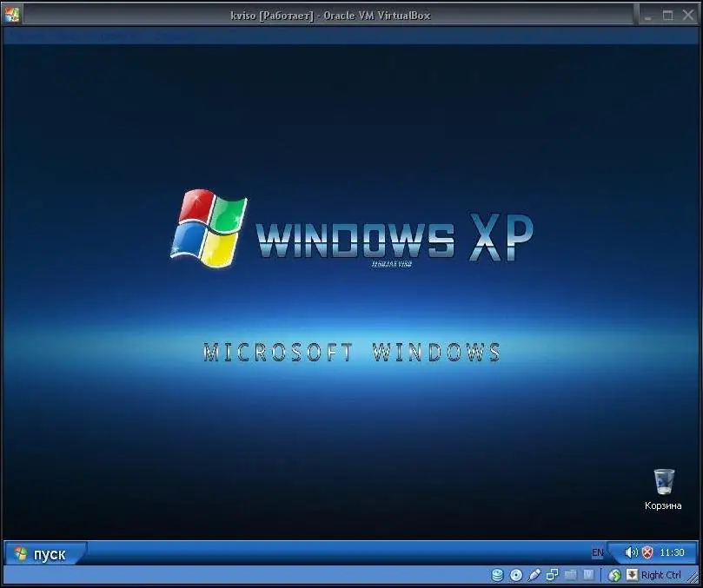Click the red security shield tray icon

(x=647, y=552)
